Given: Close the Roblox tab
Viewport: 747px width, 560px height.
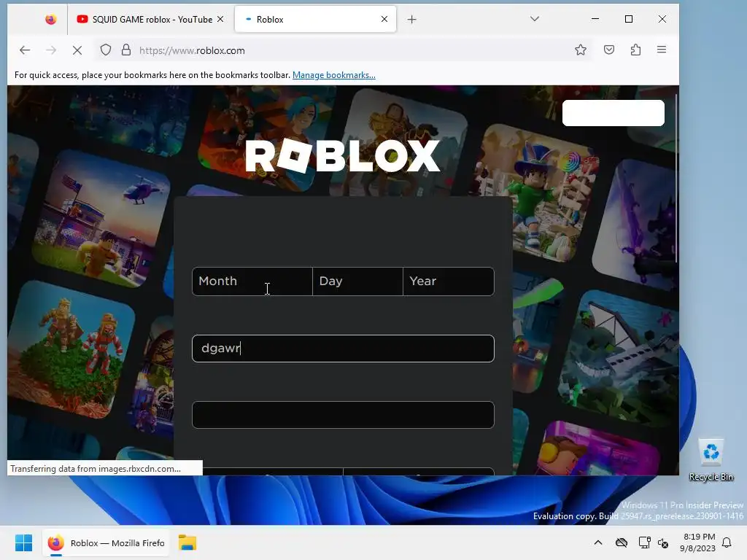Looking at the screenshot, I should (x=384, y=19).
